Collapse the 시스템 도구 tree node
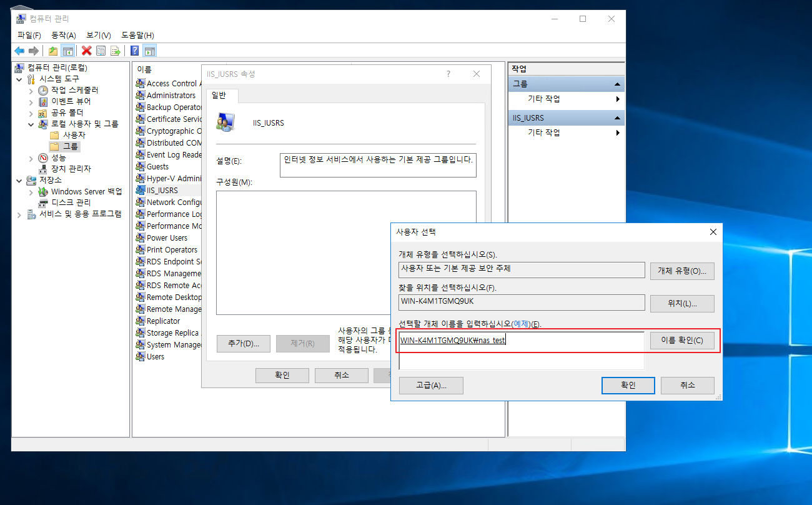812x505 pixels. coord(19,79)
